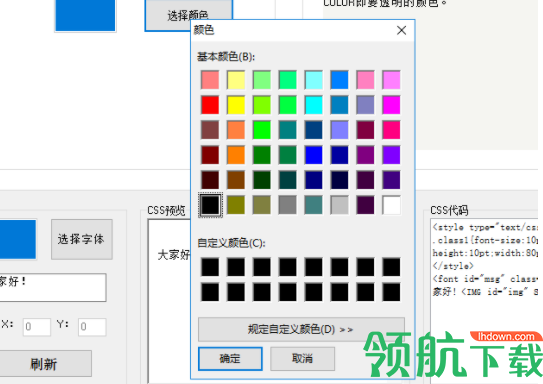The width and height of the screenshot is (543, 384).
Task: Click the blue color preview next to 选择字体
Action: (x=18, y=239)
